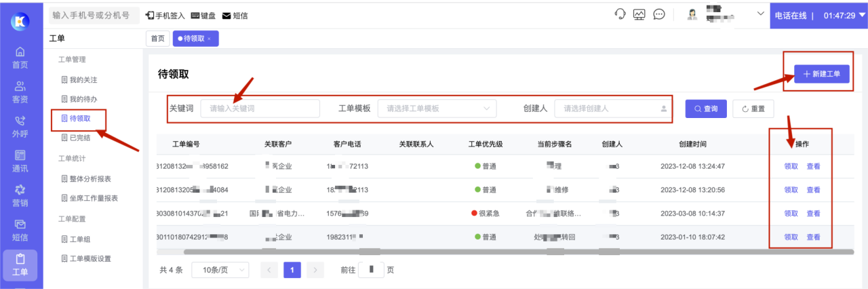The height and width of the screenshot is (289, 868).
Task: Open 营销 marketing section in sidebar
Action: click(20, 195)
